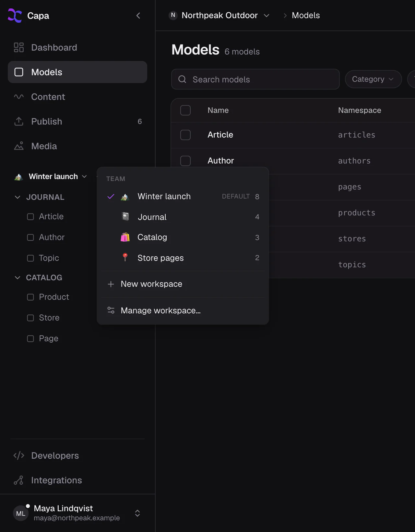Click the products namespace cell

(357, 213)
